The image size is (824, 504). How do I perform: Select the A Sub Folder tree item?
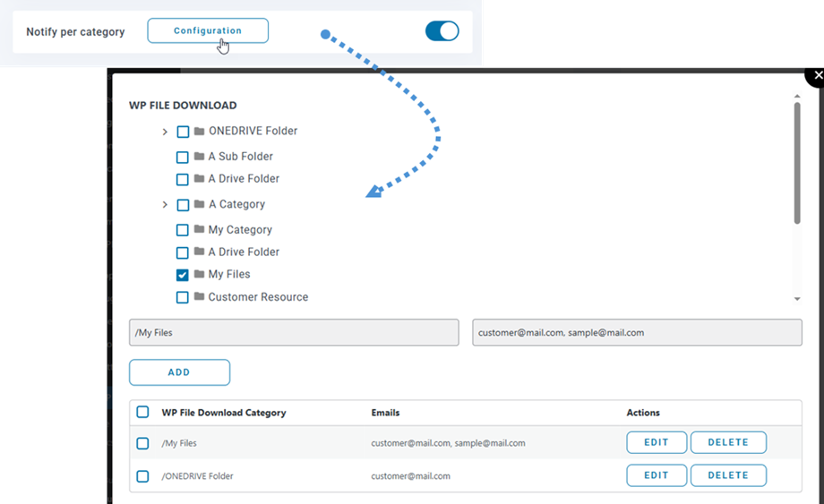tap(240, 157)
